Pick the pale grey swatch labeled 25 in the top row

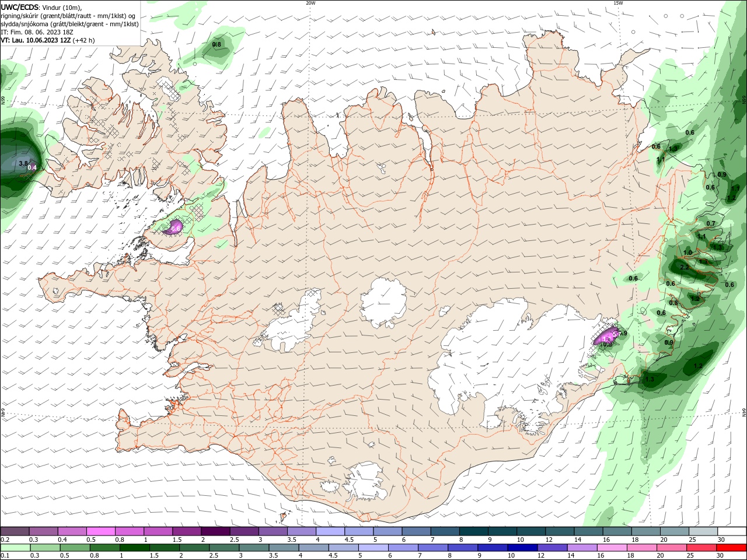pos(703,531)
